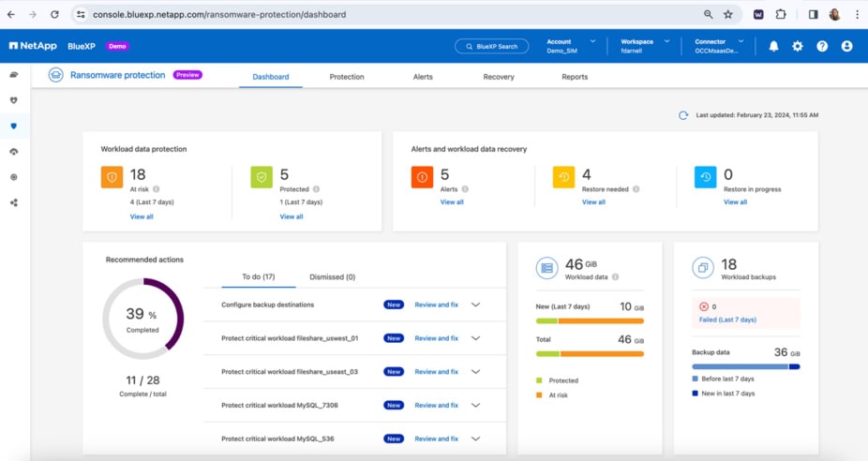Expand the Protect fileshare_uswest_01 row
This screenshot has width=868, height=461.
pos(475,338)
